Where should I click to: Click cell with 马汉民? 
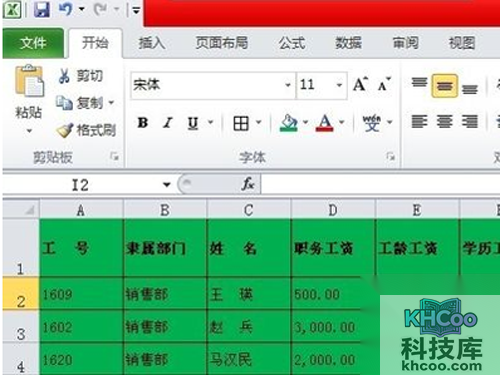click(249, 359)
